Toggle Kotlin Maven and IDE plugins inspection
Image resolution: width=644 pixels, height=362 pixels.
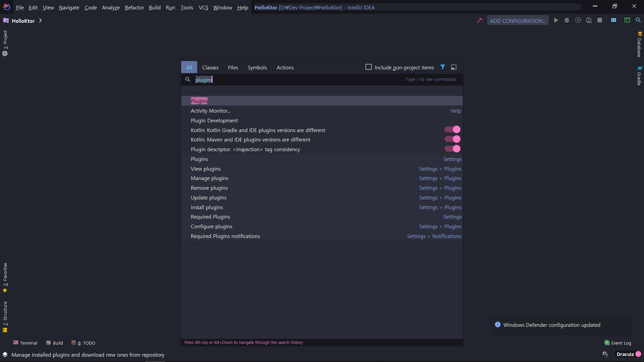452,139
